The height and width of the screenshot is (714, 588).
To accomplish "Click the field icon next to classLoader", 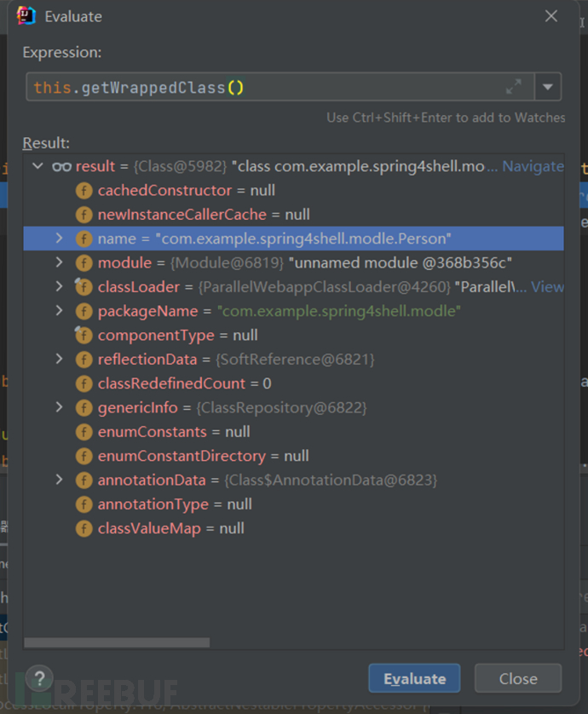I will (x=84, y=287).
